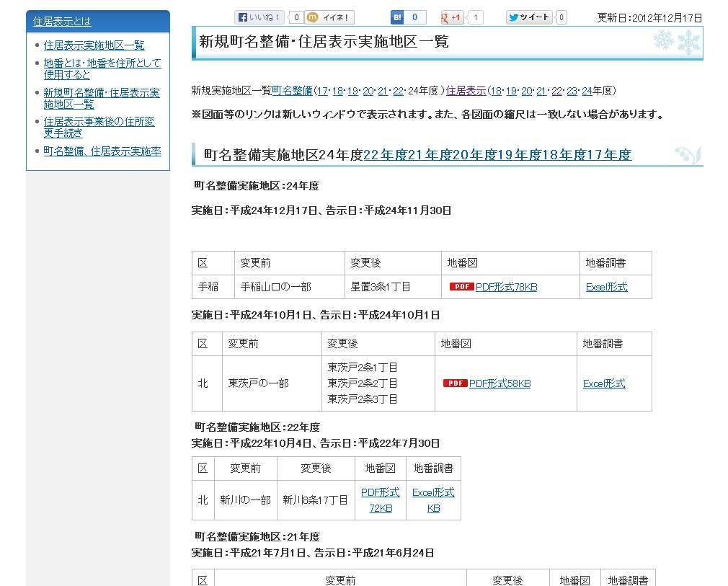Jump to 19年度 in the section heading

coord(520,155)
